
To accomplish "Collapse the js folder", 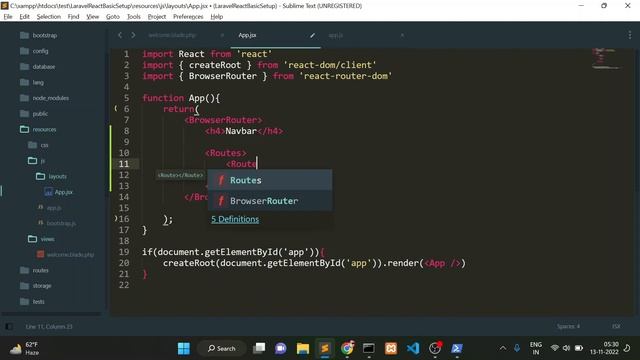I will (36, 160).
